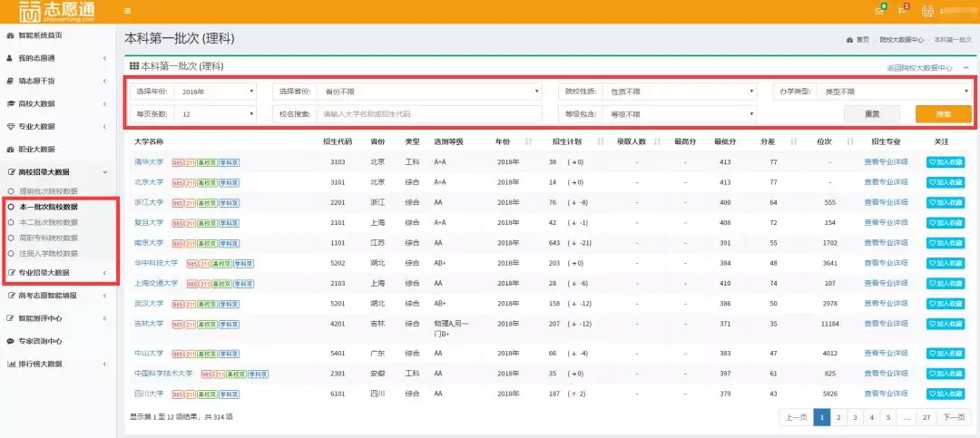980x438 pixels.
Task: Open 智能系统首页 in the sidebar
Action: [x=40, y=35]
